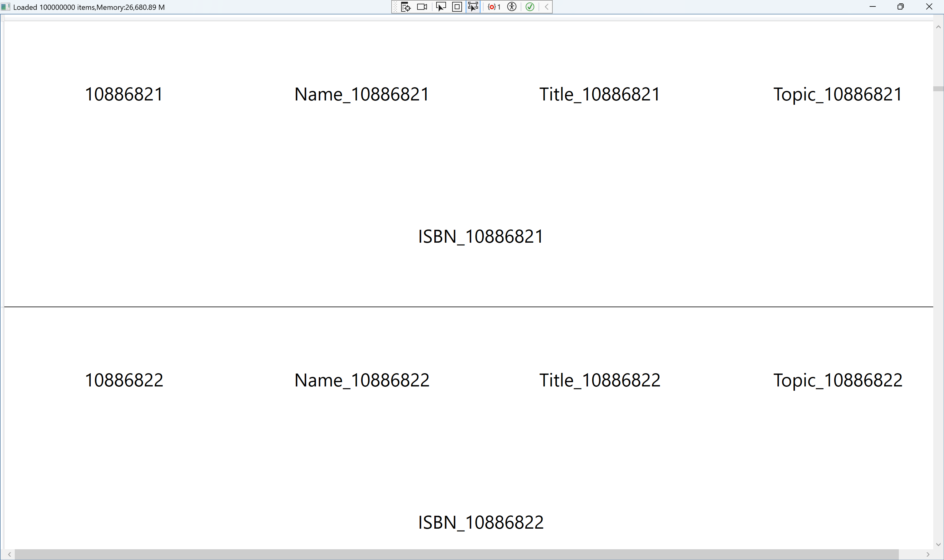
Task: Select the Name_10886821 cell
Action: coord(362,94)
